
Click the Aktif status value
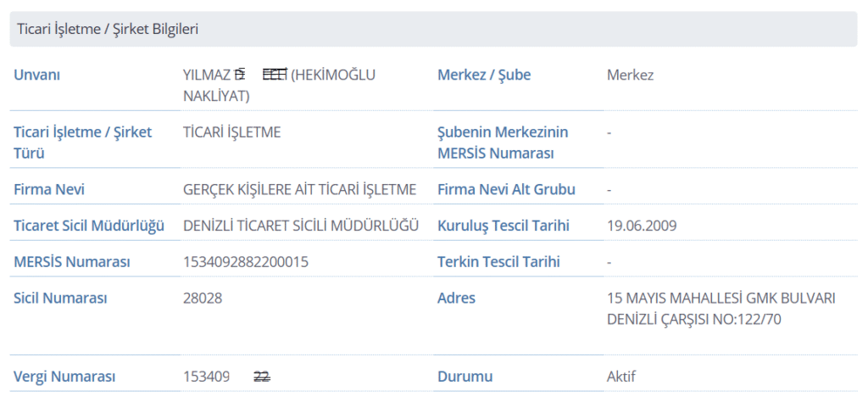click(x=620, y=377)
